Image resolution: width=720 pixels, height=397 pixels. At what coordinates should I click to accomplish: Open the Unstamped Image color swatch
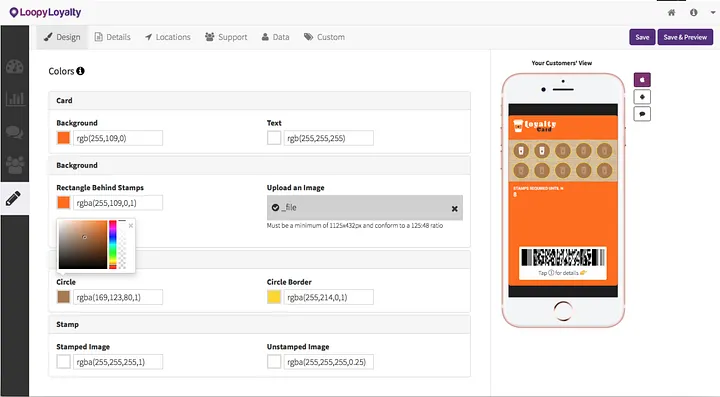tap(274, 361)
